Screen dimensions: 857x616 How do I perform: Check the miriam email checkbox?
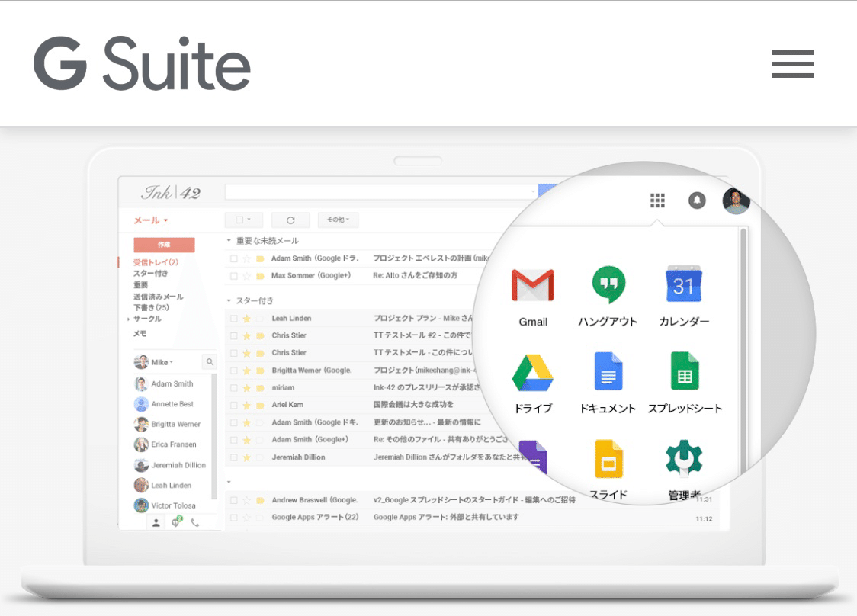pos(234,388)
